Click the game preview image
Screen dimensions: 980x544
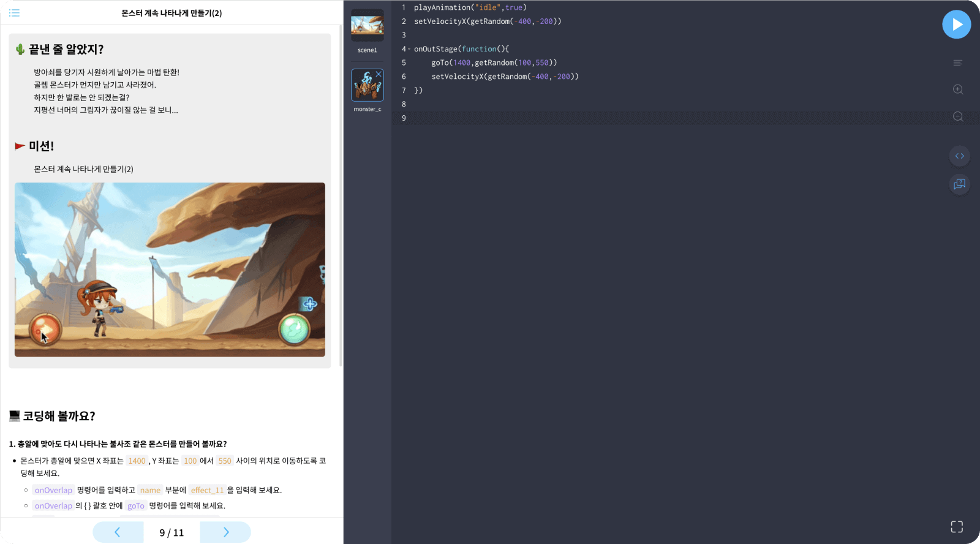170,270
